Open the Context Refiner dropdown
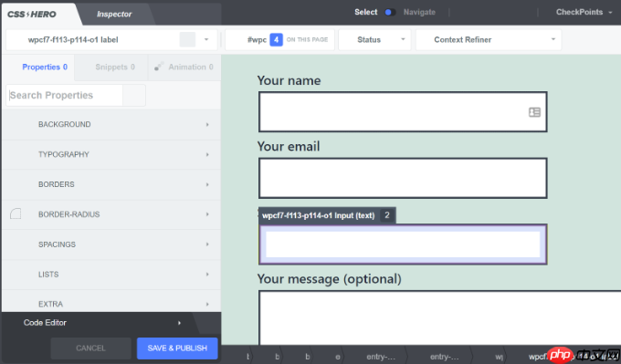 [489, 39]
